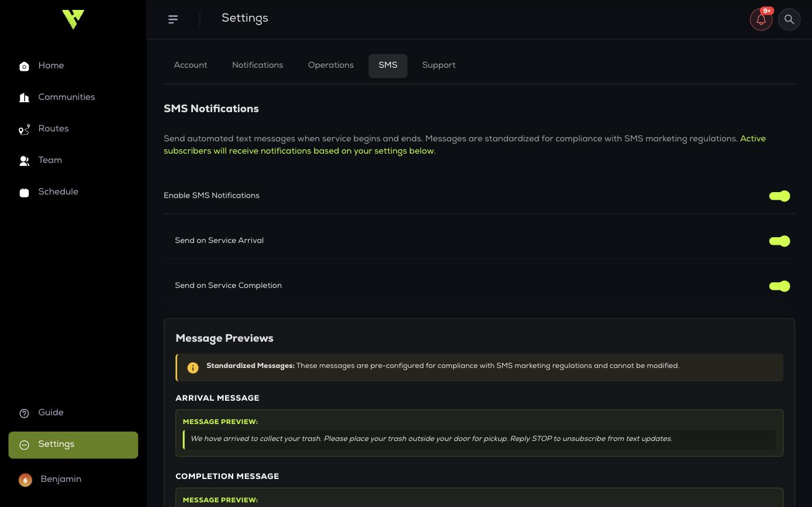Disable the Enable SMS Notifications switch
The width and height of the screenshot is (812, 507).
click(779, 196)
